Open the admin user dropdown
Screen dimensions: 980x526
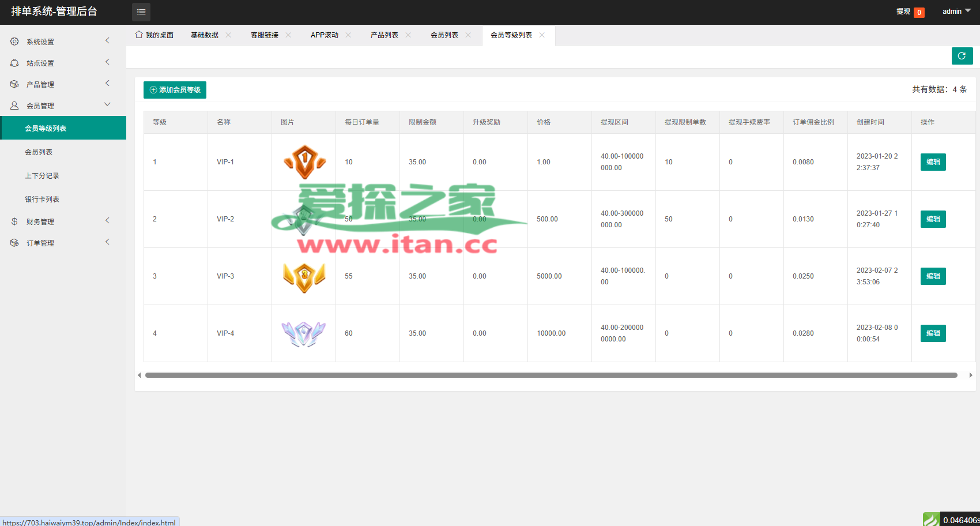(x=956, y=12)
